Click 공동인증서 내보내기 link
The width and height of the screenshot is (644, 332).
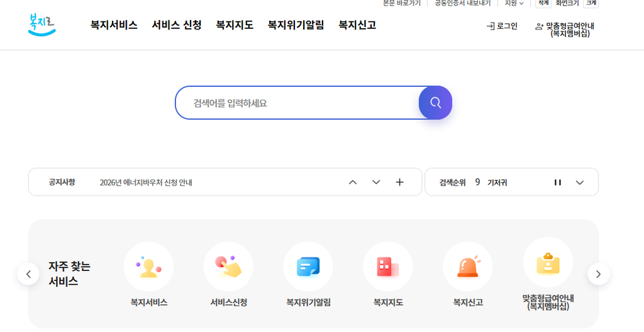462,3
